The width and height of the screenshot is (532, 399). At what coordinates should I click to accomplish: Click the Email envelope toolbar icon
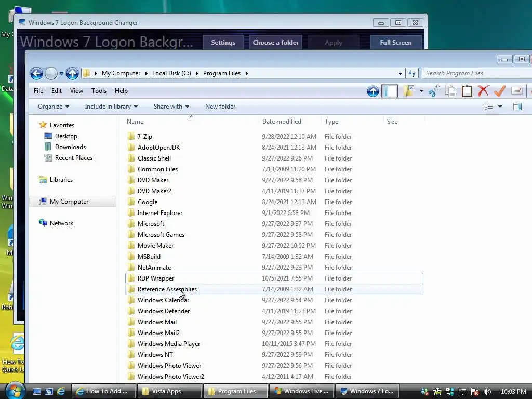(x=516, y=90)
